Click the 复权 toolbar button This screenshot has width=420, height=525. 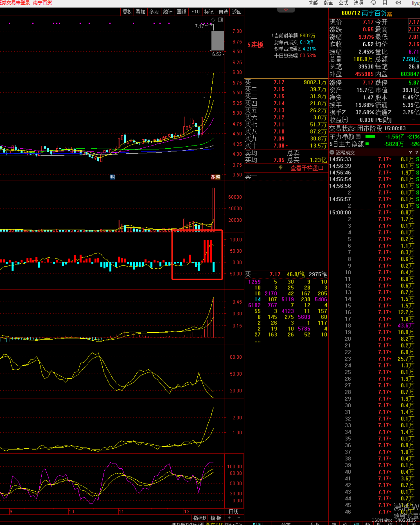click(x=127, y=12)
